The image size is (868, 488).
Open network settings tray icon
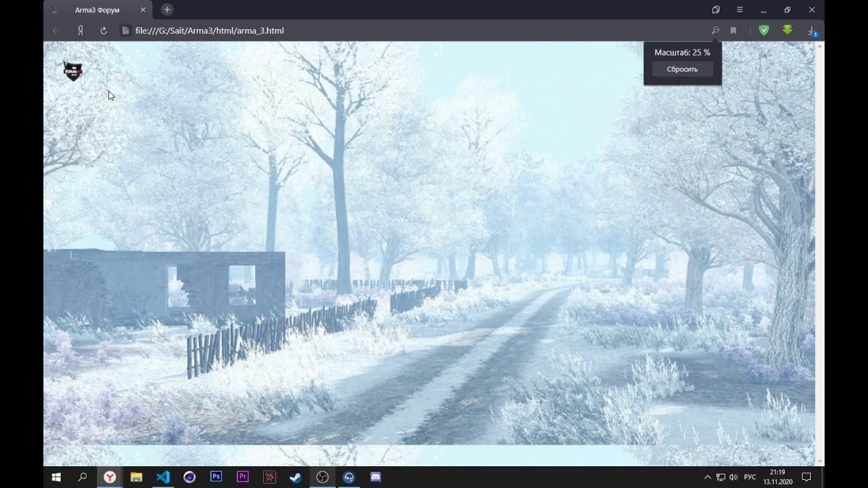[x=721, y=477]
